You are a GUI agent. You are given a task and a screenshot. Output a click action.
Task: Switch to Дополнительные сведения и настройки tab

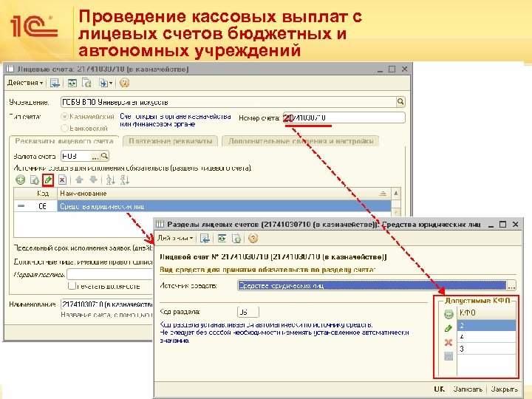pos(301,141)
